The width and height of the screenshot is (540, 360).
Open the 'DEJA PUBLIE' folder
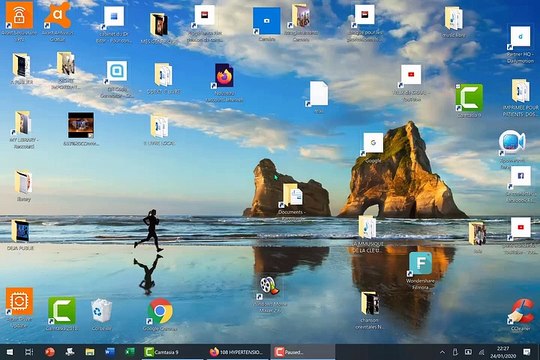(x=20, y=231)
